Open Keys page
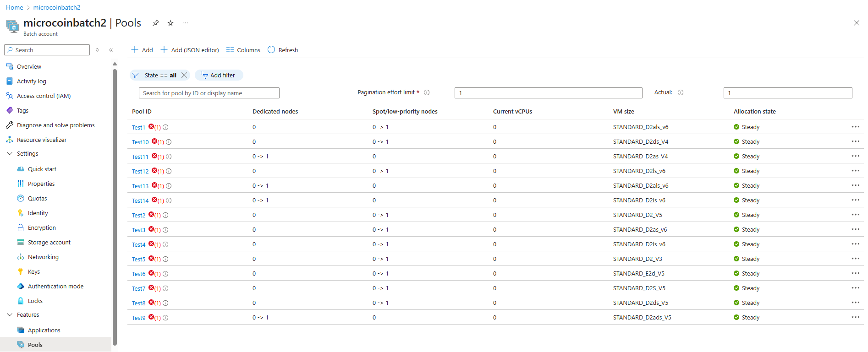The image size is (868, 352). pyautogui.click(x=33, y=271)
